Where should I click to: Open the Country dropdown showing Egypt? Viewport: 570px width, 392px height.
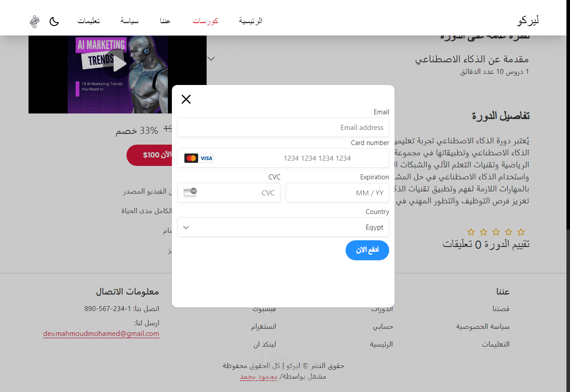coord(283,227)
